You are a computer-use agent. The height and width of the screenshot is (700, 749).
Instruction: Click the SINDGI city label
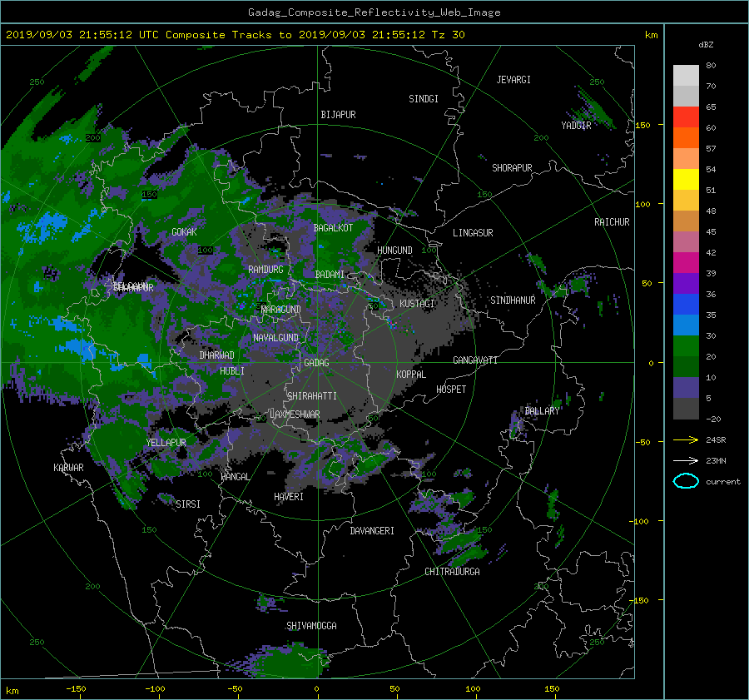(x=424, y=99)
